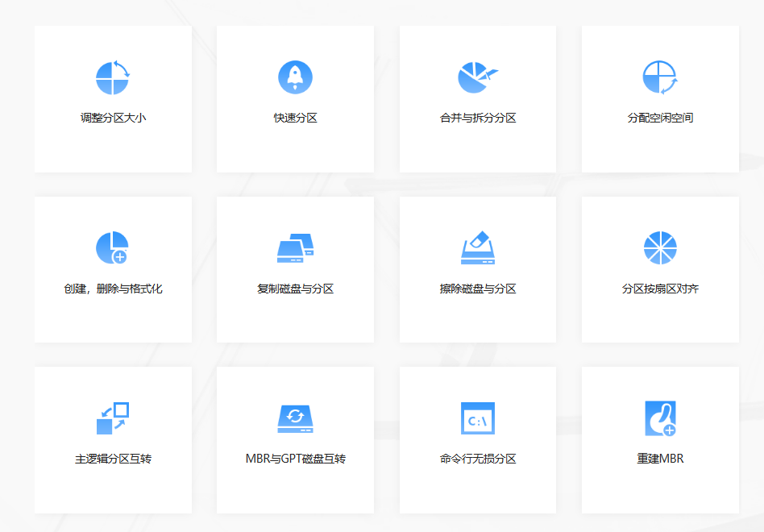Click the 命令行无损分区 feature card
The width and height of the screenshot is (764, 532).
click(x=477, y=439)
